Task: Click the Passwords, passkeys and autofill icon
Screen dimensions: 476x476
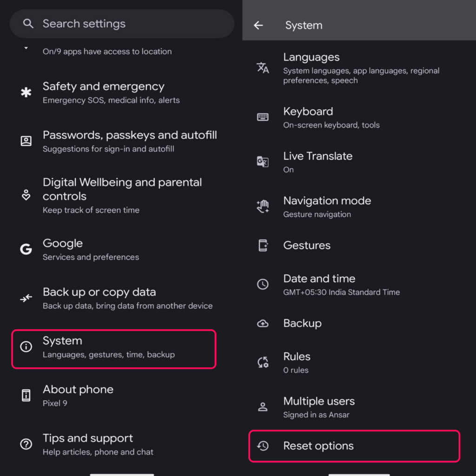Action: (x=26, y=141)
